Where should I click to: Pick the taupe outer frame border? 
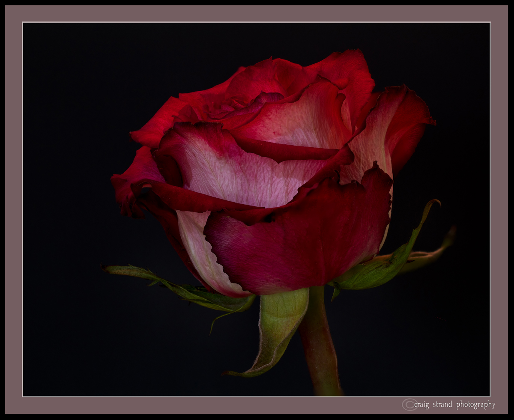(257, 13)
